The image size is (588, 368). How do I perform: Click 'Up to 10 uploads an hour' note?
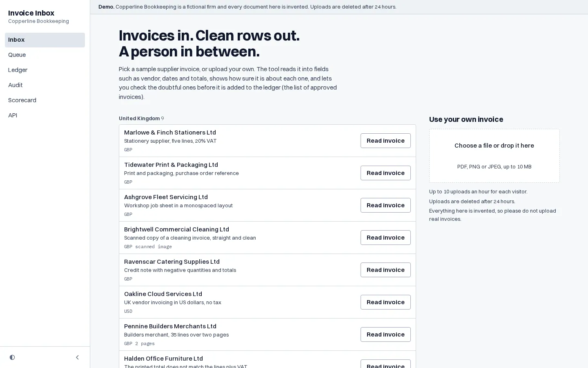(x=478, y=192)
